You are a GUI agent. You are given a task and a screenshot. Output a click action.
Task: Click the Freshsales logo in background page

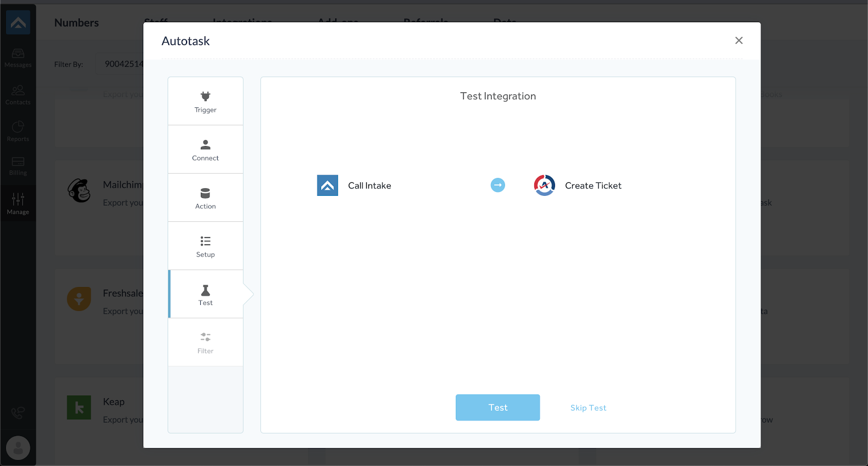[x=79, y=299]
